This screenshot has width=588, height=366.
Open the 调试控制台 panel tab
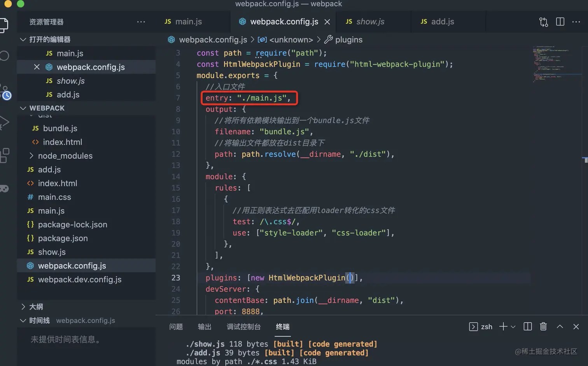point(243,327)
